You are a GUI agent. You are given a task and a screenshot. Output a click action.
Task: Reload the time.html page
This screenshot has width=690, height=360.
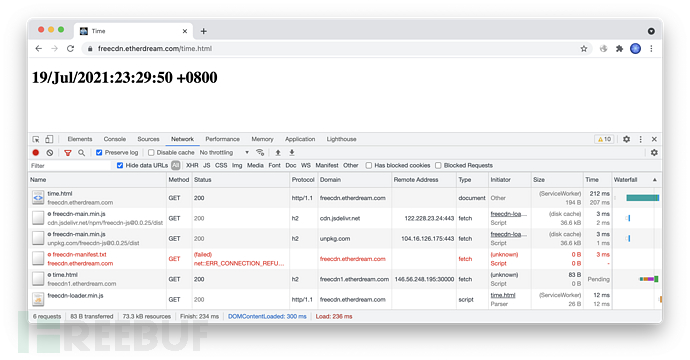[x=70, y=49]
